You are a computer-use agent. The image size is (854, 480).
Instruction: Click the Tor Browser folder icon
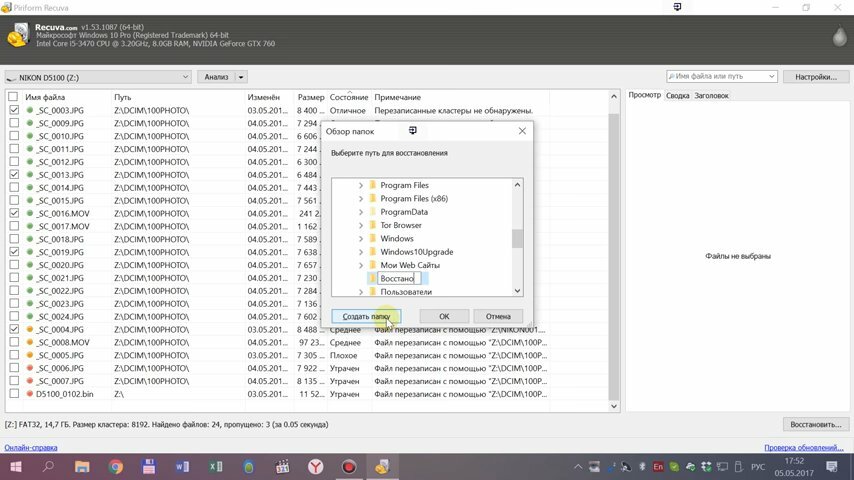(x=373, y=225)
